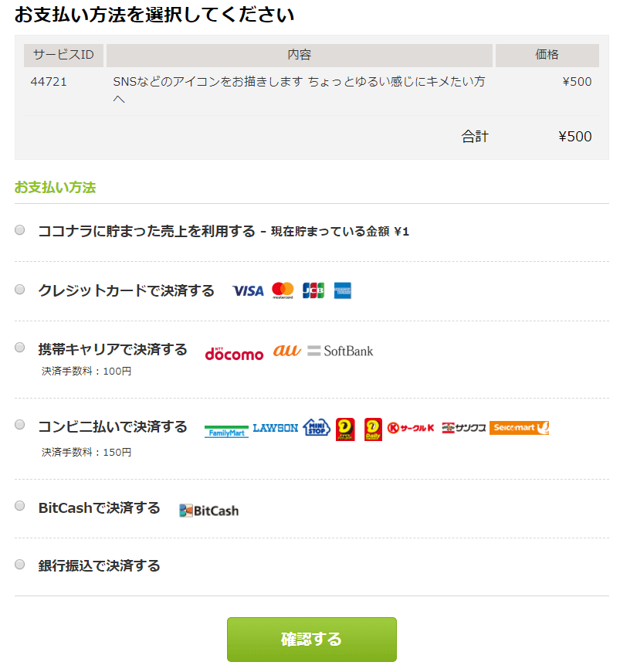Viewport: 620px width, 672px height.
Task: Click the Mastercard logo
Action: tap(283, 290)
